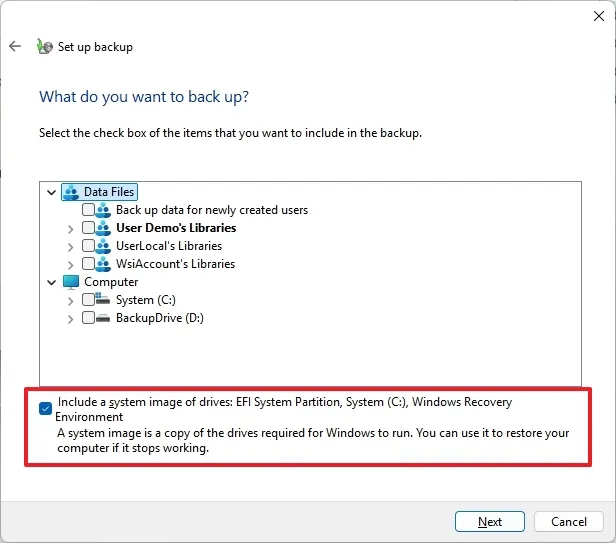
Task: Select the System (C:) label
Action: pyautogui.click(x=146, y=300)
